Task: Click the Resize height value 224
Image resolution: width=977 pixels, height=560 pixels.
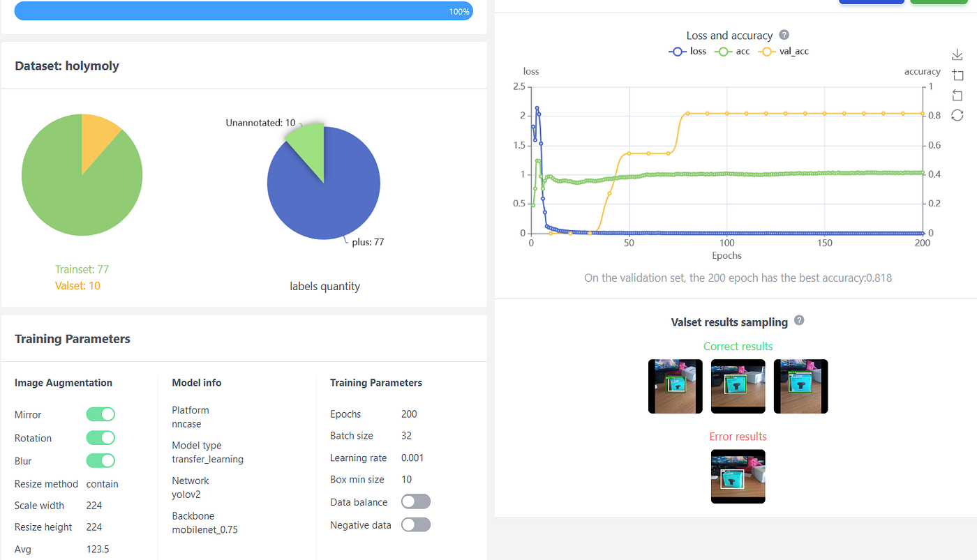Action: [94, 527]
